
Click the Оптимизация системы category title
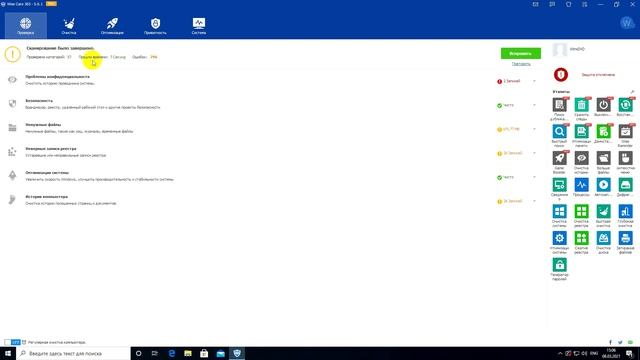(47, 173)
